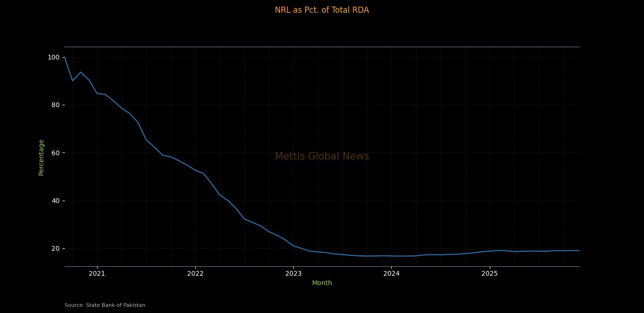The image size is (644, 313).
Task: Click the line where it crosses the 2023 gridline
Action: point(293,246)
